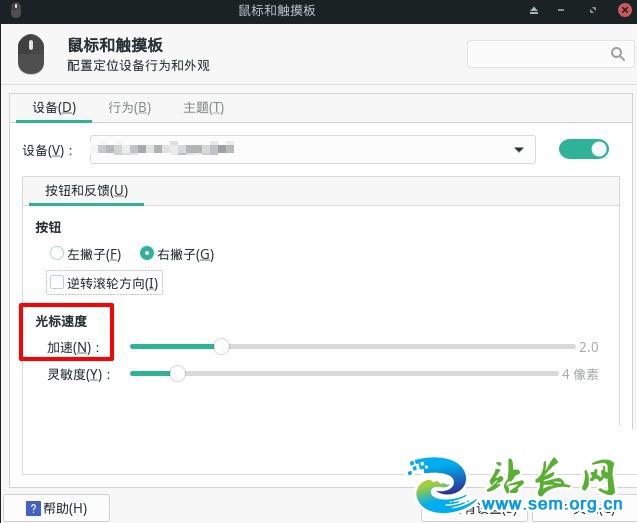Screen dimensions: 637x523
Task: Minimize the mouse settings window
Action: [x=562, y=10]
